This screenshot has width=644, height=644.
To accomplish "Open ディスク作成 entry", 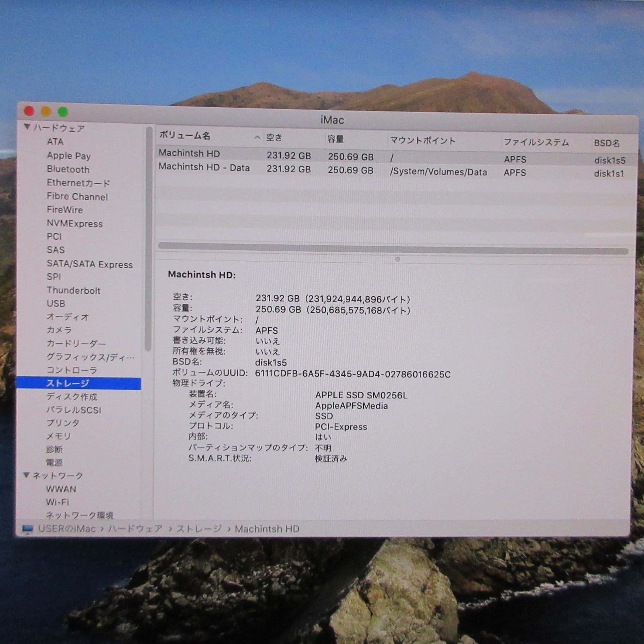I will click(72, 396).
